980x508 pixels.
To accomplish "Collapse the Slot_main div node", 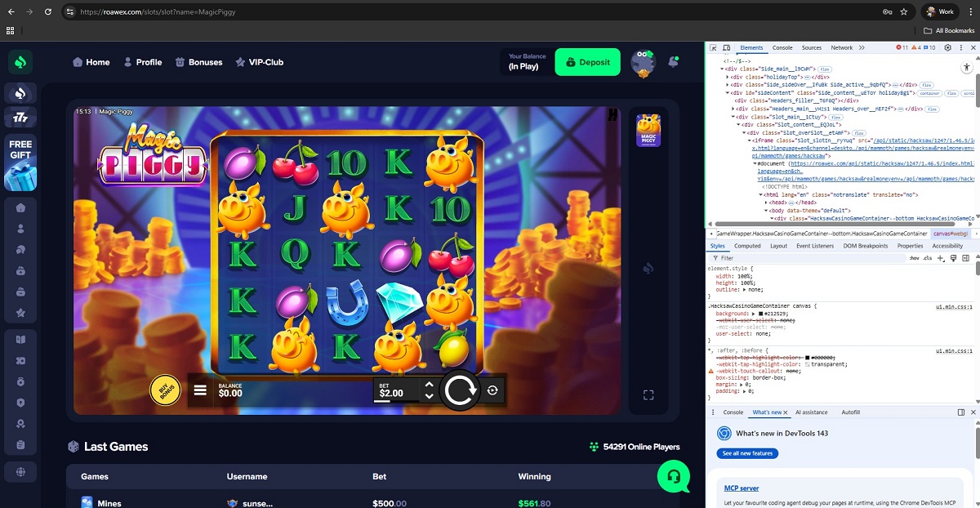I will [x=733, y=117].
